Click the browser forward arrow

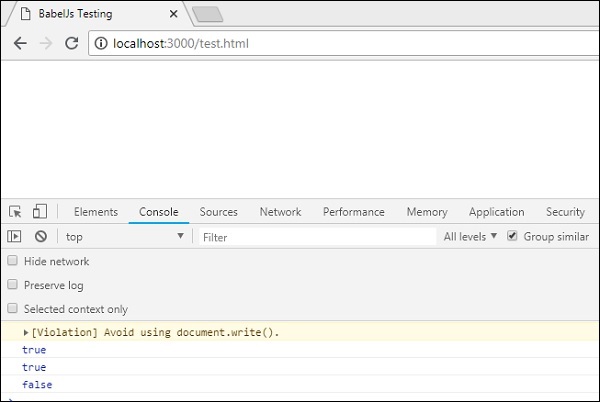coord(45,44)
